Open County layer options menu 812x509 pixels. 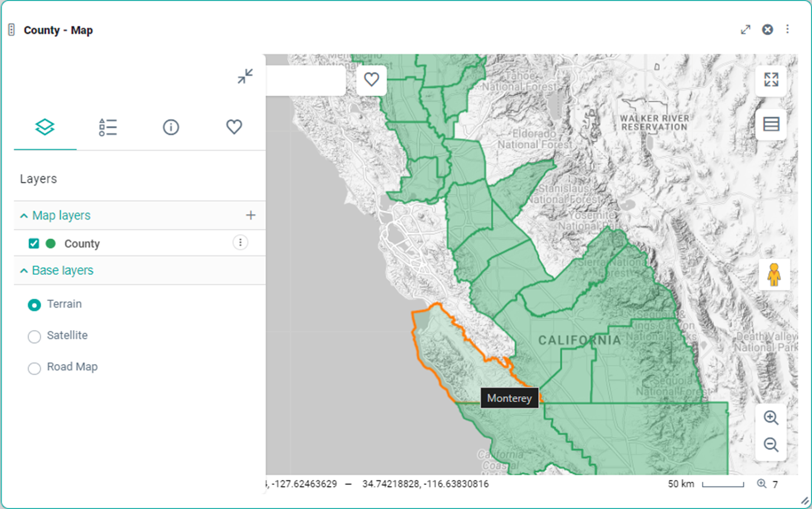point(240,243)
